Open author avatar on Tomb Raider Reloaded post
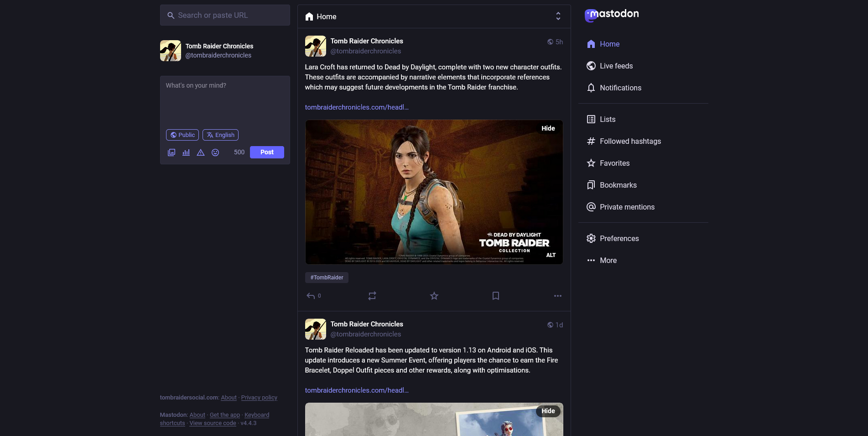The image size is (868, 436). click(316, 329)
